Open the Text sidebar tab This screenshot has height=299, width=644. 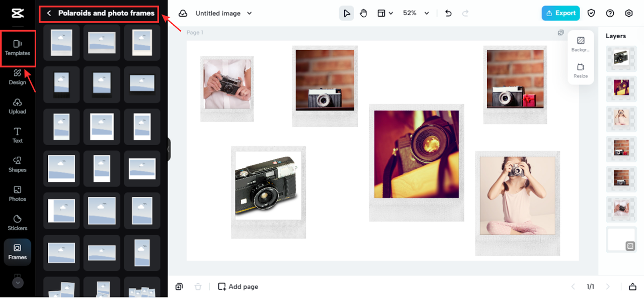(18, 136)
